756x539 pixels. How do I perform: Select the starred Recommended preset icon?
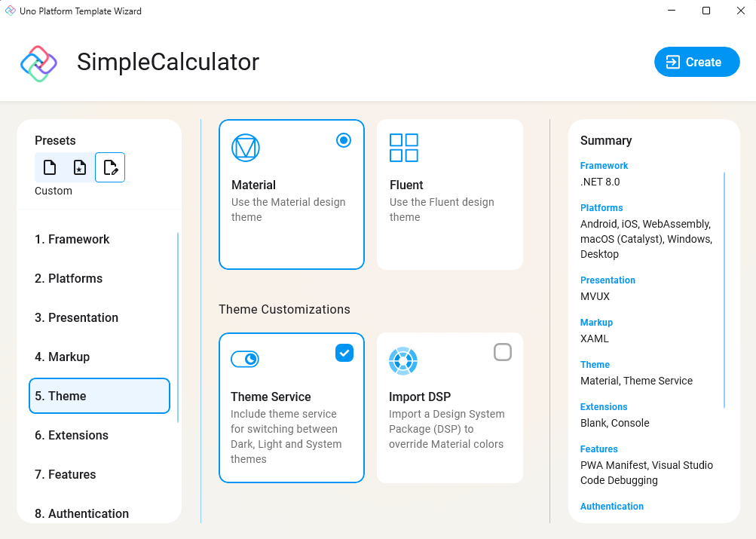point(80,167)
